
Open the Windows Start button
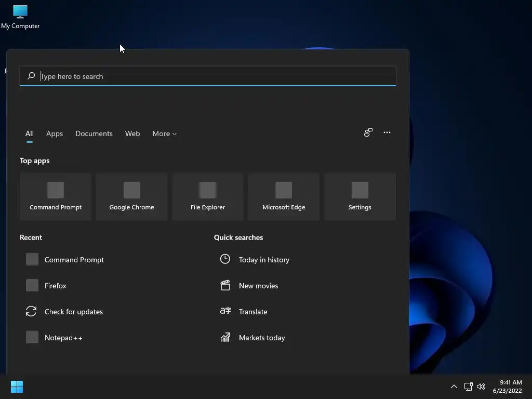[17, 387]
